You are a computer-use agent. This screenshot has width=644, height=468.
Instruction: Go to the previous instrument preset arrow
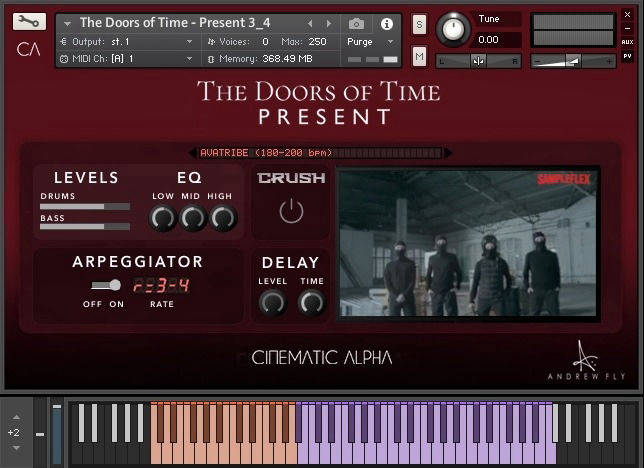click(310, 24)
